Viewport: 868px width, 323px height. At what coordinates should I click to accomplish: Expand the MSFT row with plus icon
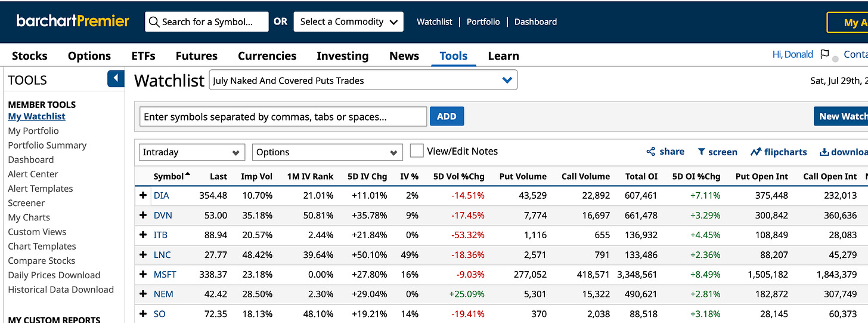point(143,274)
